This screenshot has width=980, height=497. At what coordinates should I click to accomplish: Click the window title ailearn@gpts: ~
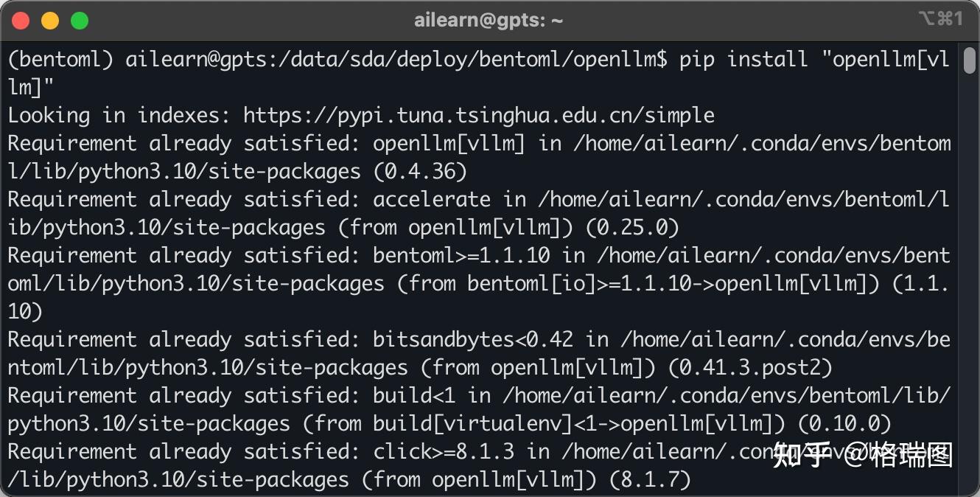click(x=489, y=21)
